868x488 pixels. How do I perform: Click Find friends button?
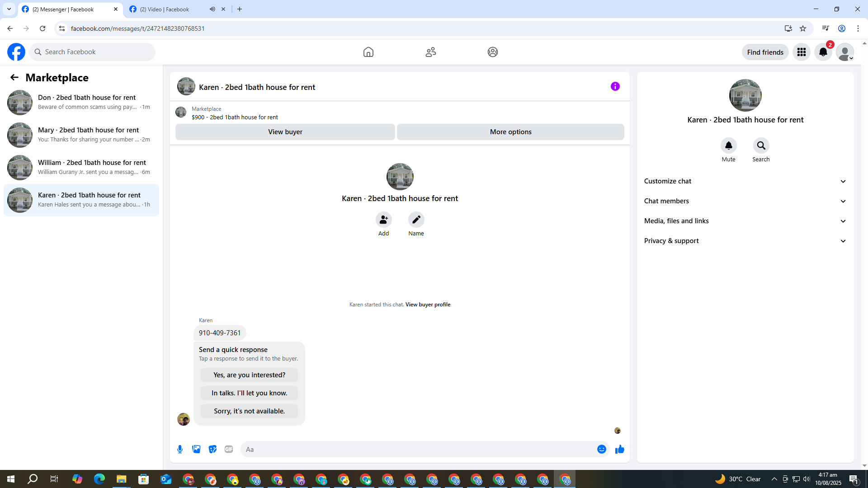coord(765,52)
